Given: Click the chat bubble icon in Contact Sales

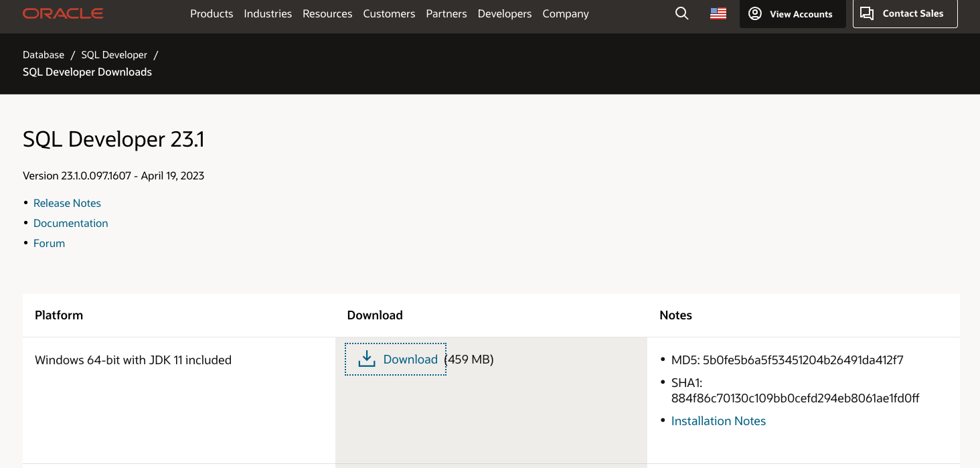Looking at the screenshot, I should pos(867,13).
